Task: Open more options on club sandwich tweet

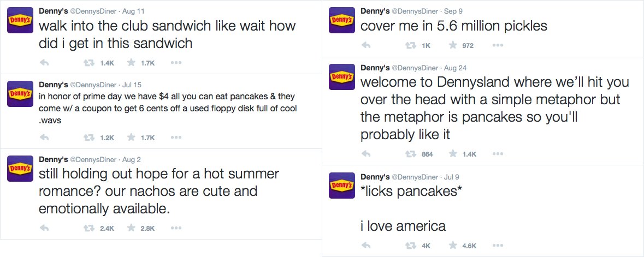Action: (175, 63)
